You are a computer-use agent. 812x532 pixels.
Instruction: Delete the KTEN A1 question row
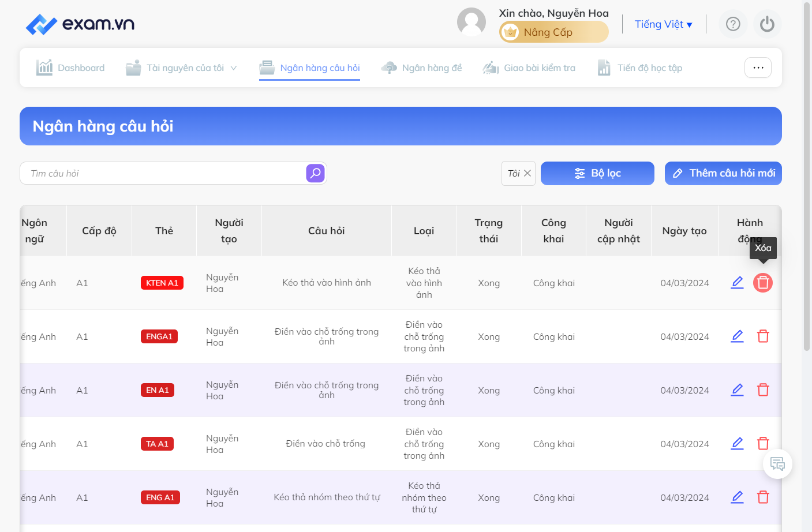click(x=763, y=283)
